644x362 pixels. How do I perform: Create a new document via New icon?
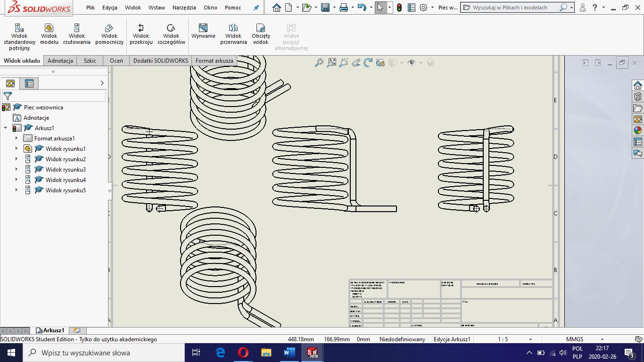(289, 8)
